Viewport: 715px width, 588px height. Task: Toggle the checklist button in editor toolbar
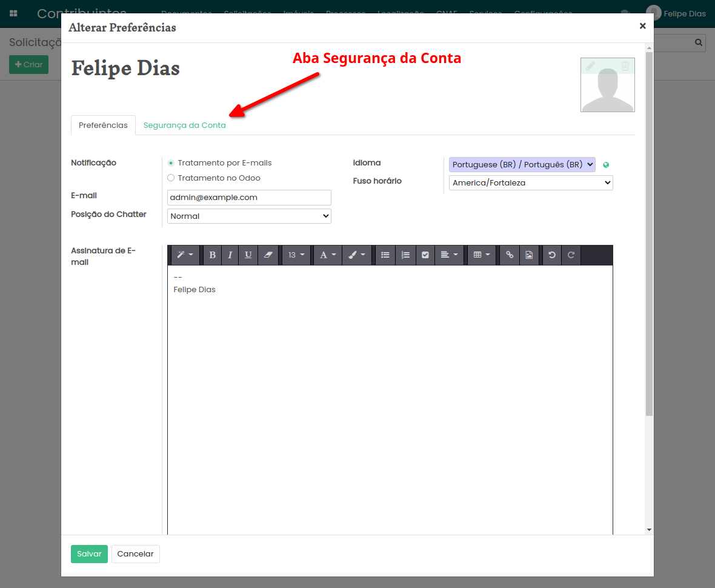click(425, 255)
